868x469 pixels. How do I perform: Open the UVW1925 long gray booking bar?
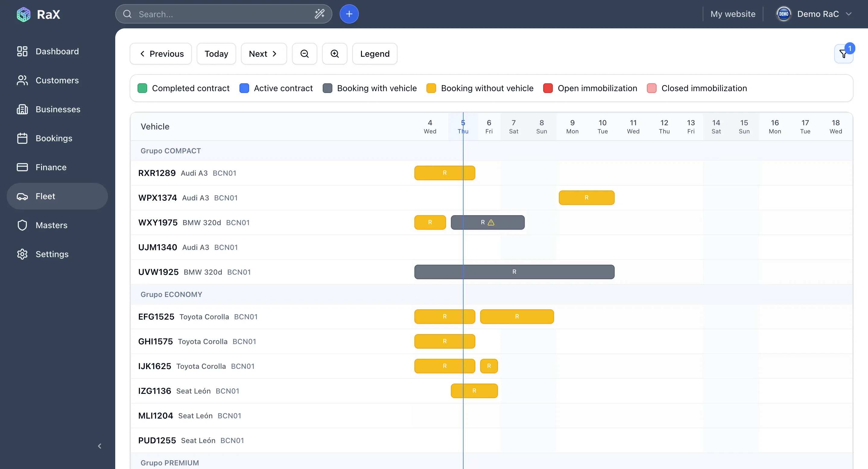514,272
